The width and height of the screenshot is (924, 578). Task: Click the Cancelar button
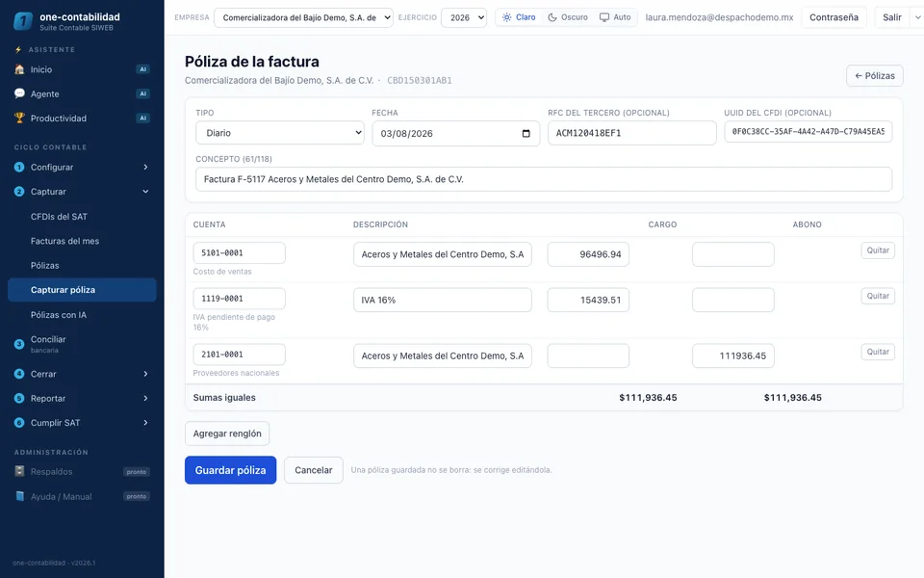tap(314, 470)
